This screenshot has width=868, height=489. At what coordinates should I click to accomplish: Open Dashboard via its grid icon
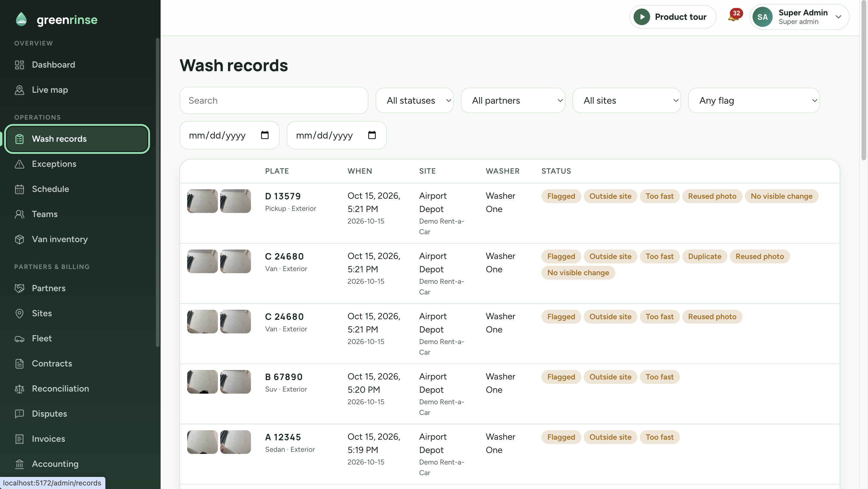pos(19,65)
